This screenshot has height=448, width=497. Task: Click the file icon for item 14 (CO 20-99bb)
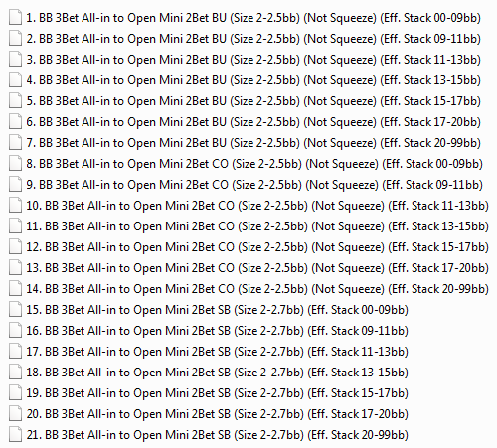click(15, 289)
